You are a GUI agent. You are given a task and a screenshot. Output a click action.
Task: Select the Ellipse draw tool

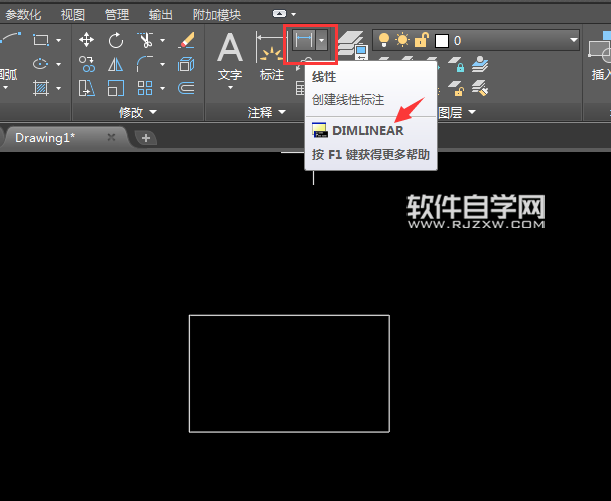pos(41,64)
